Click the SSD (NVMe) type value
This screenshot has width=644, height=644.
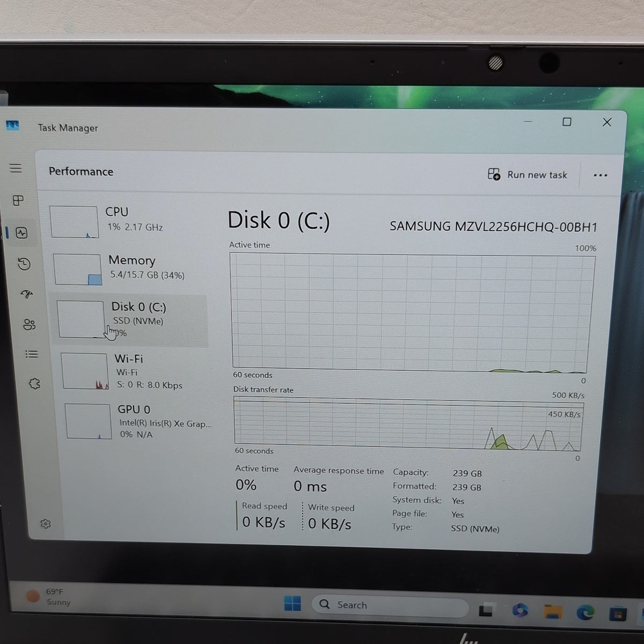pyautogui.click(x=475, y=529)
